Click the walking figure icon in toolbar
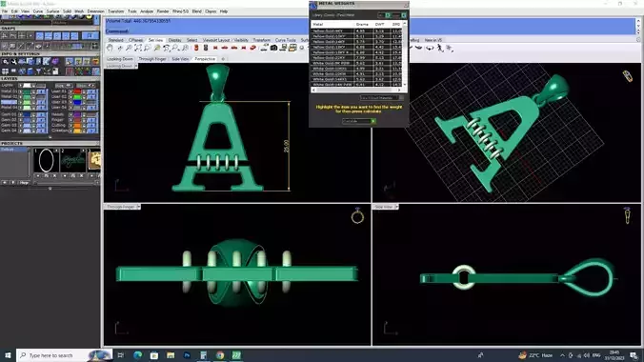Viewport: 644px width, 362px height. tap(439, 48)
